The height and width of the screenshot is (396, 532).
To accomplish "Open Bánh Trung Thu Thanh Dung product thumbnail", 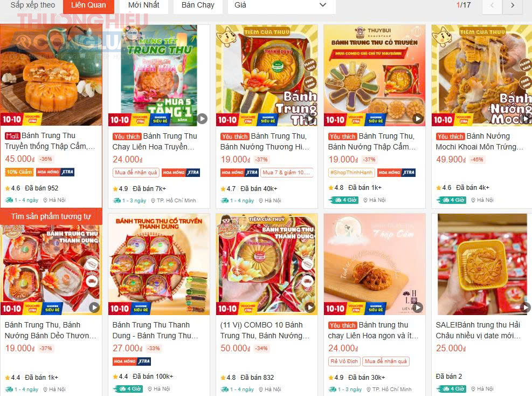I will [x=159, y=264].
